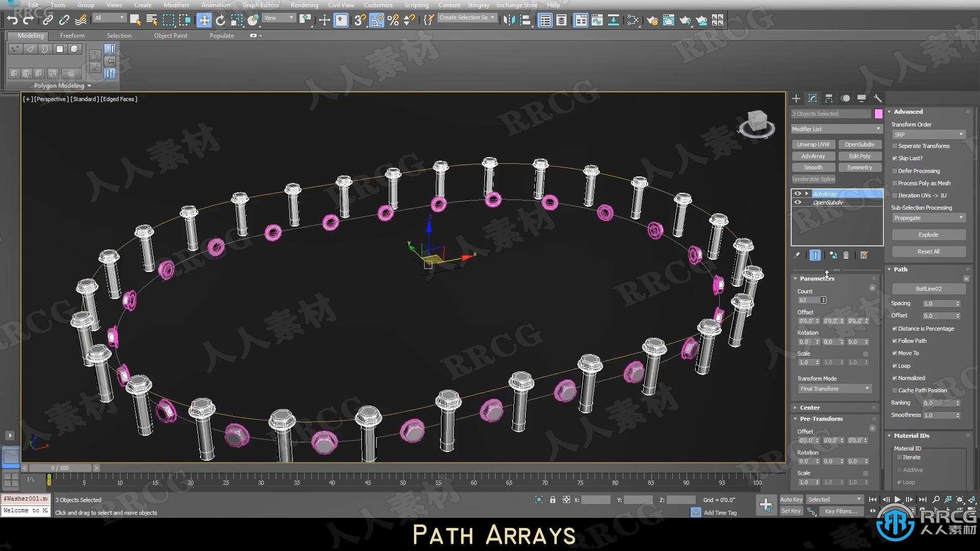Select the OpenSubdiv modifier icon

799,203
